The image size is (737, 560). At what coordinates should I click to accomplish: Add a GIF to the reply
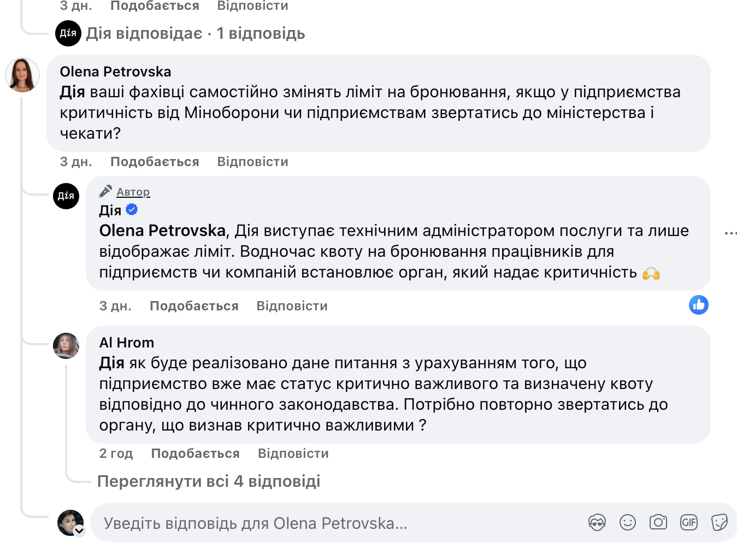pos(689,523)
